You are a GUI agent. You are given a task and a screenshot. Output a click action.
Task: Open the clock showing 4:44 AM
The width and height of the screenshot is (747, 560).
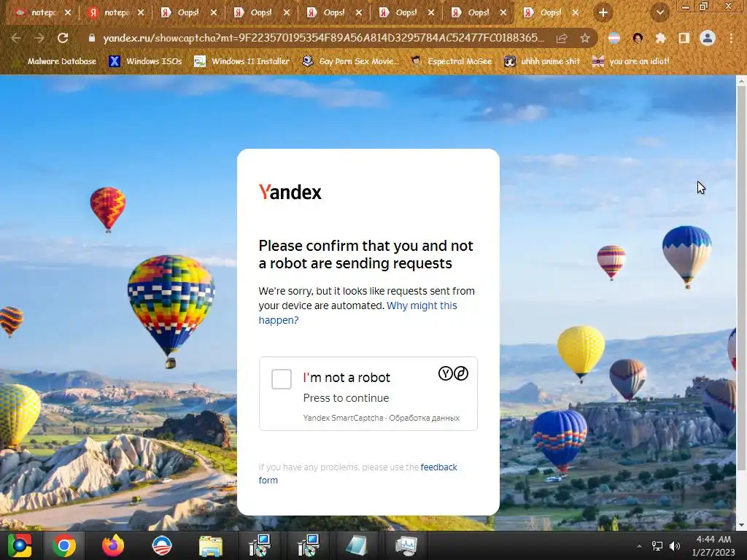713,545
